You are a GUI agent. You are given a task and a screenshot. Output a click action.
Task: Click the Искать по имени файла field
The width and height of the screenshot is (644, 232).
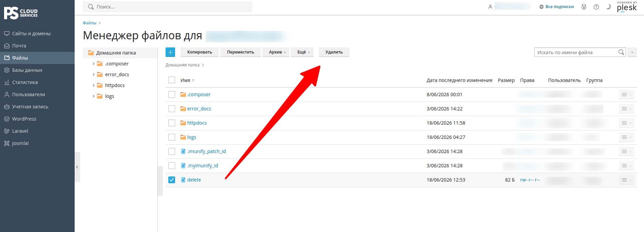(576, 52)
